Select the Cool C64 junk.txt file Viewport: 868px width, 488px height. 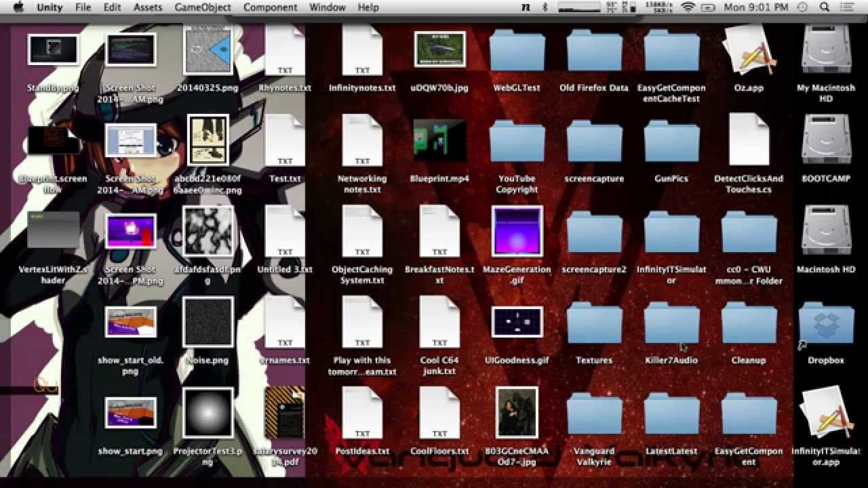coord(439,323)
